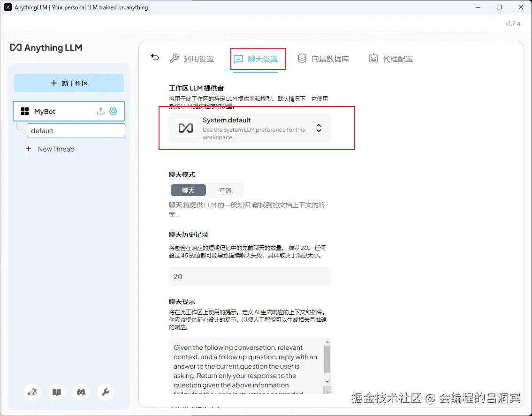
Task: Click the AnythingLLM title bar app icon
Action: pyautogui.click(x=8, y=7)
